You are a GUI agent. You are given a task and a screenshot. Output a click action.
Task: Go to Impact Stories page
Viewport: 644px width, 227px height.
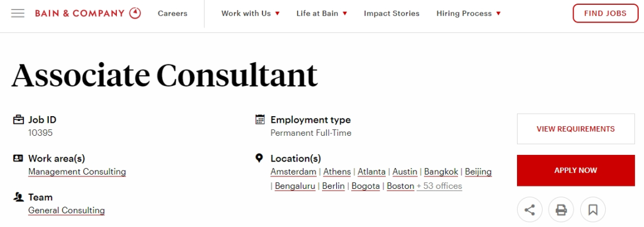click(391, 14)
